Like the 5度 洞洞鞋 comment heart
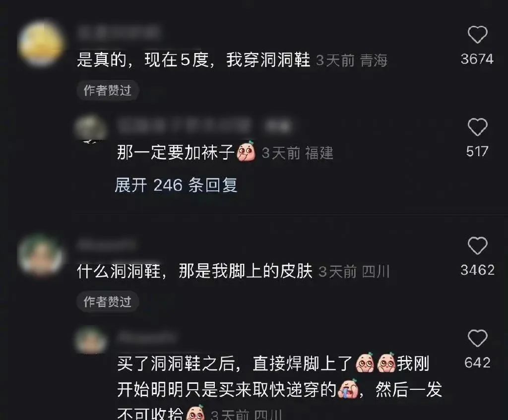 (478, 34)
